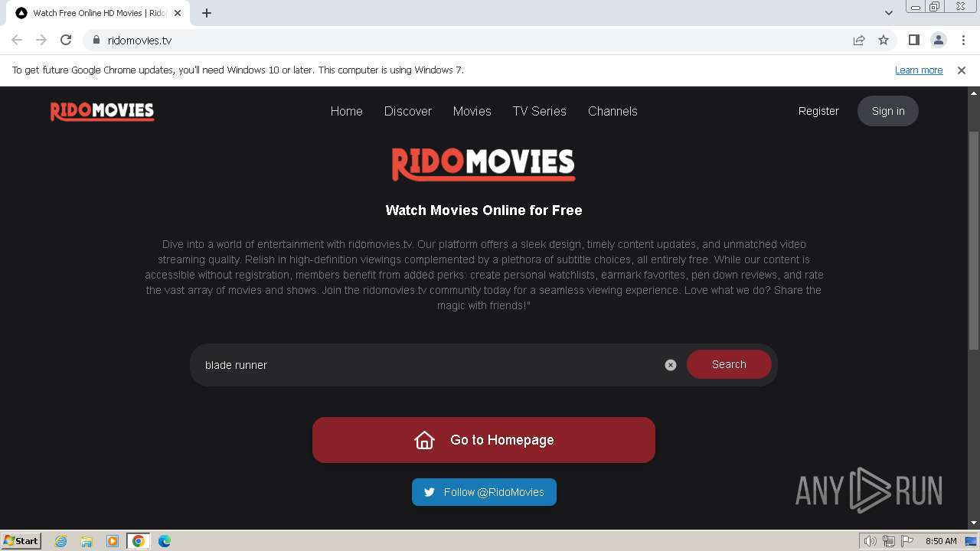Click the large center RidoMovies logo
The height and width of the screenshot is (551, 980).
[x=484, y=165]
